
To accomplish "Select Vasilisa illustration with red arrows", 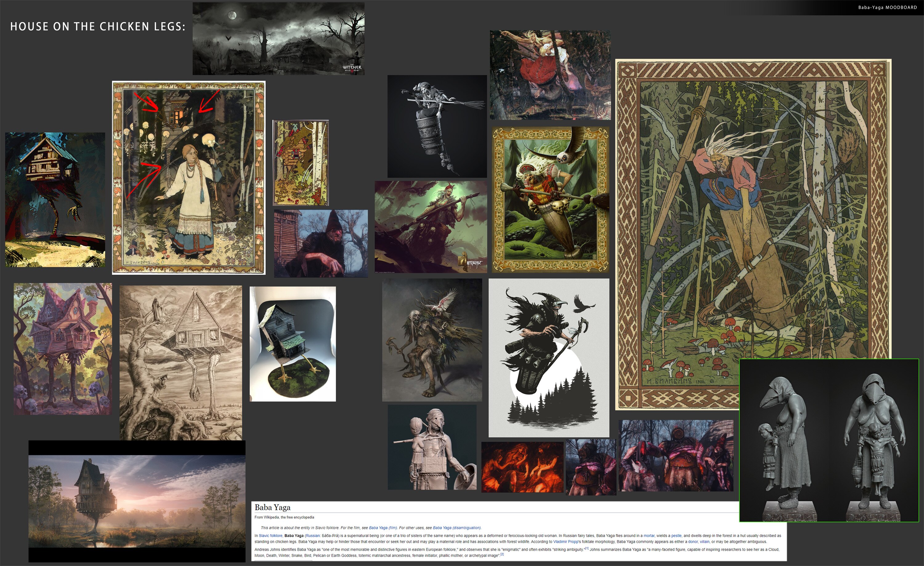I will point(188,178).
